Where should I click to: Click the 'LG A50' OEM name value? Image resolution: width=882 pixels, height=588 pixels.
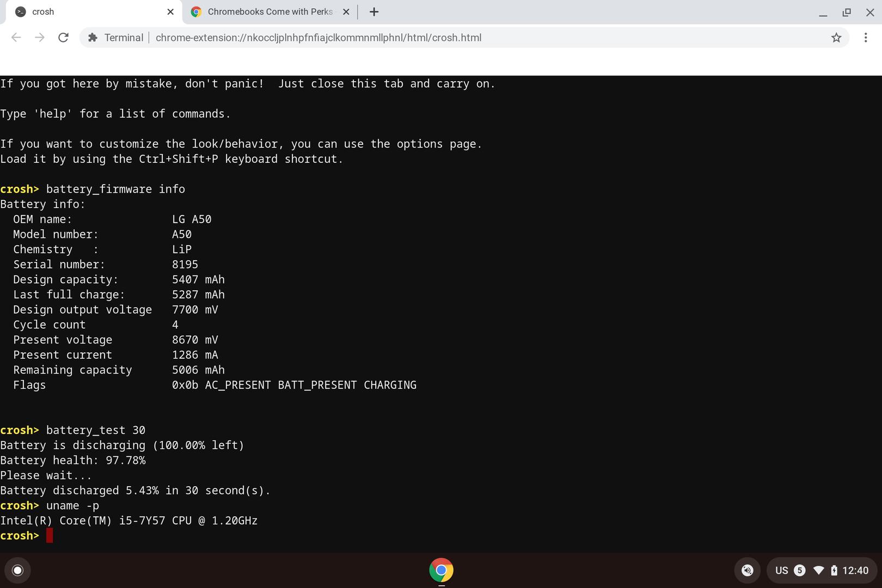point(192,219)
